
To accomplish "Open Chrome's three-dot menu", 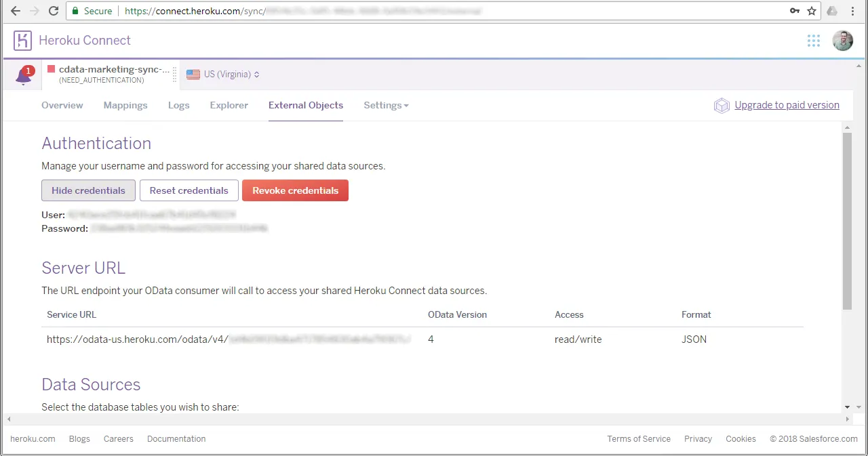I will pos(853,11).
